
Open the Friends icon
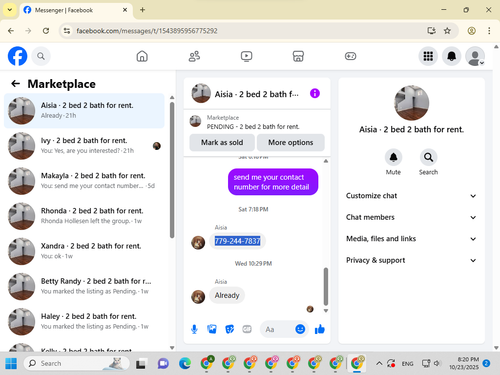click(194, 56)
